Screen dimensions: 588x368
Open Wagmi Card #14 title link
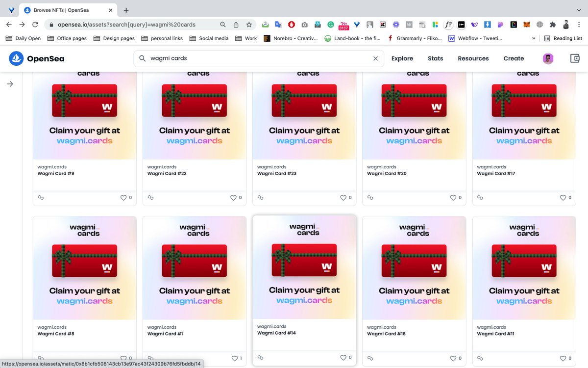click(x=276, y=333)
